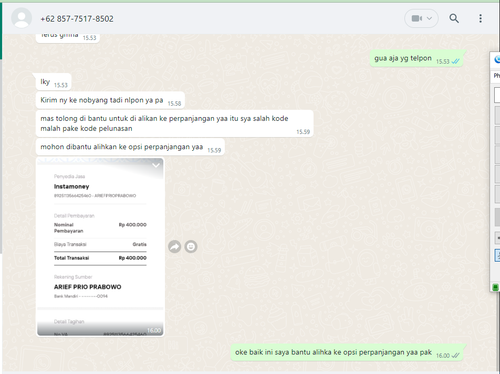Open the receipt image message options chevron
This screenshot has width=500, height=374.
[x=156, y=165]
